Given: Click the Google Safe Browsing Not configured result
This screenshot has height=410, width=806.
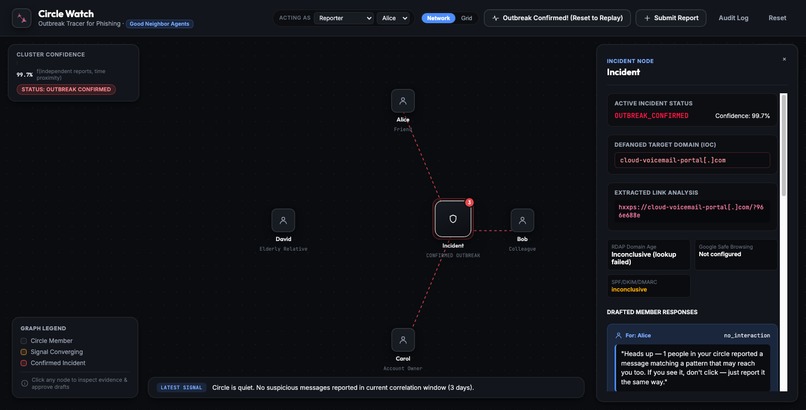Looking at the screenshot, I should tap(736, 255).
